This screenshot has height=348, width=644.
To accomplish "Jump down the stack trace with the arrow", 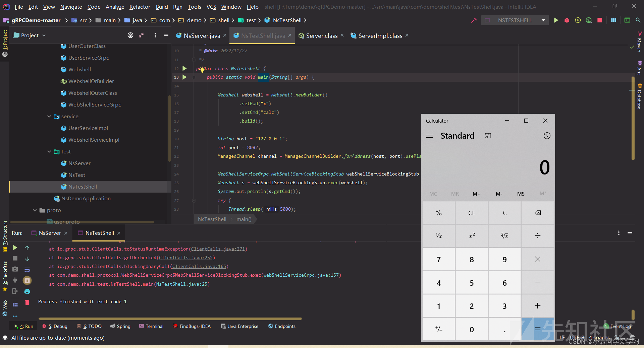I will point(27,259).
